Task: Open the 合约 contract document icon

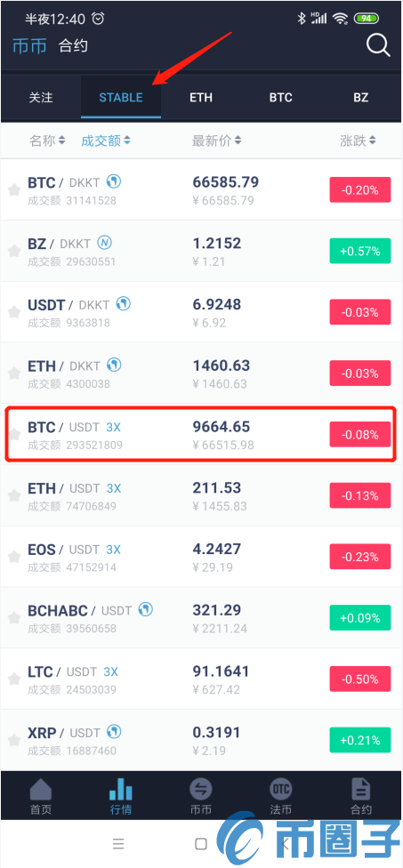Action: [361, 790]
